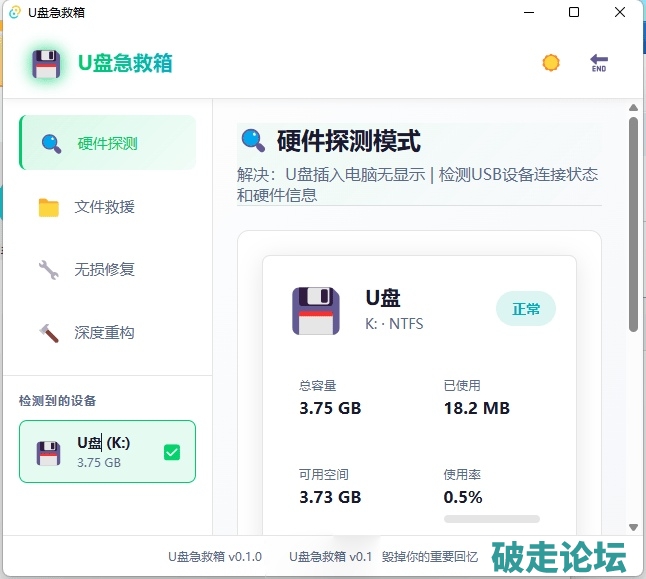Click the floppy disk logo in header
Screen dimensions: 646x579
point(47,63)
